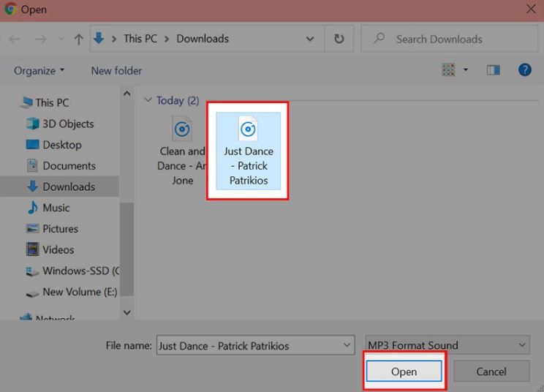
Task: Select This PC in address breadcrumb
Action: coord(140,39)
